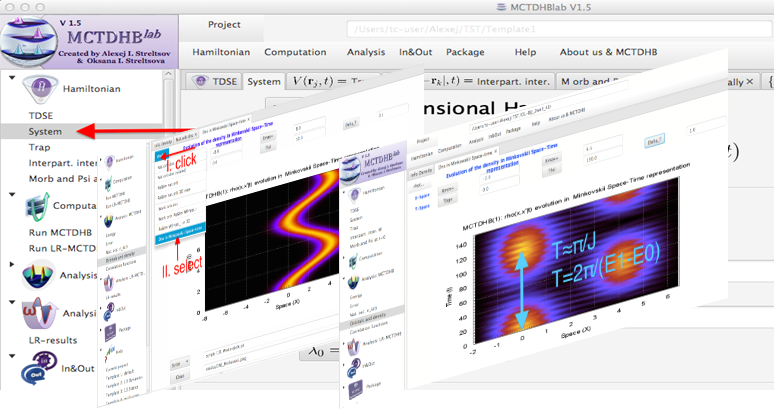Select Run MCTDHB in the Computation tree

[60, 232]
